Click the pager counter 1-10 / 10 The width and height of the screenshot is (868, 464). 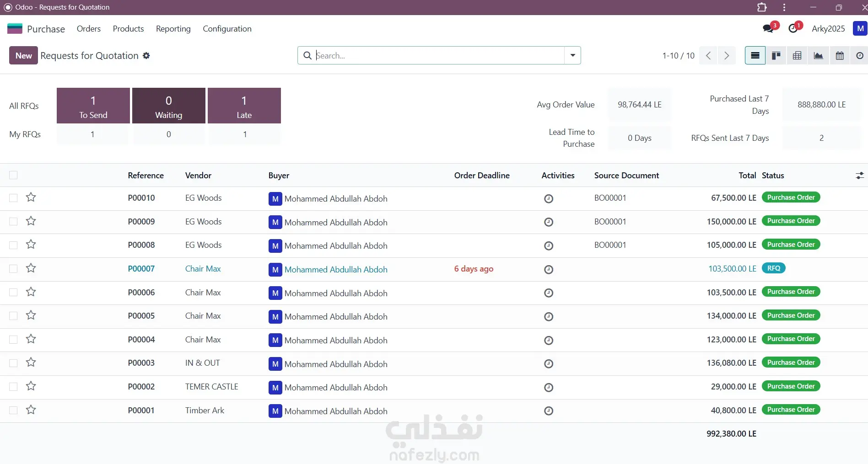678,56
